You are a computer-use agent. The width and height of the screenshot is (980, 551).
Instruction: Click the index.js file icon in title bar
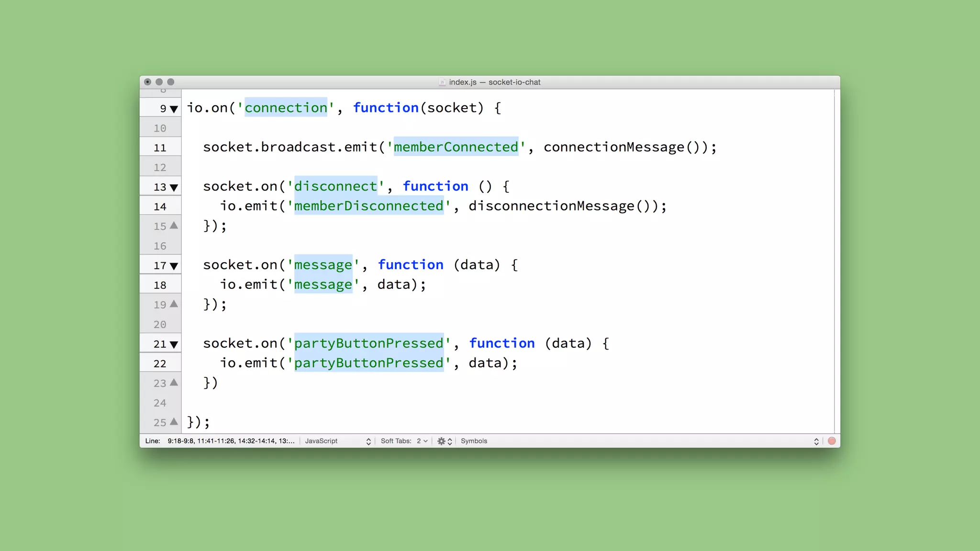pyautogui.click(x=442, y=82)
